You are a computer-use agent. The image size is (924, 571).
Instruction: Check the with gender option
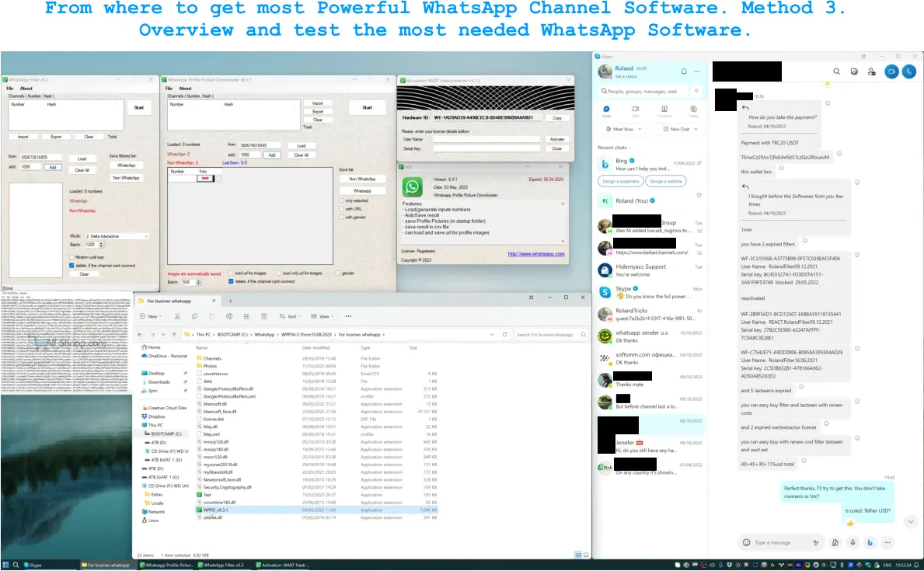click(342, 218)
